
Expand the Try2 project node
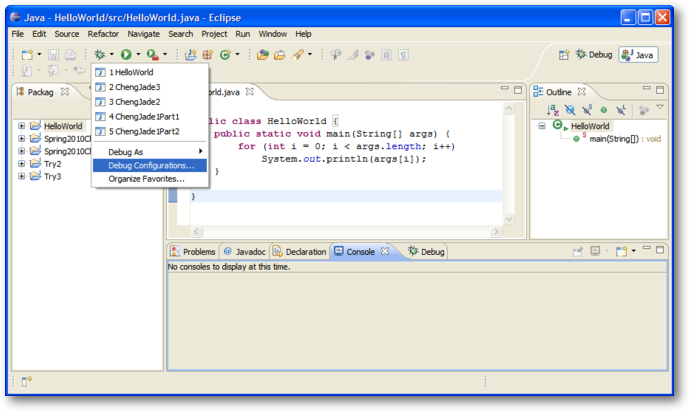21,164
